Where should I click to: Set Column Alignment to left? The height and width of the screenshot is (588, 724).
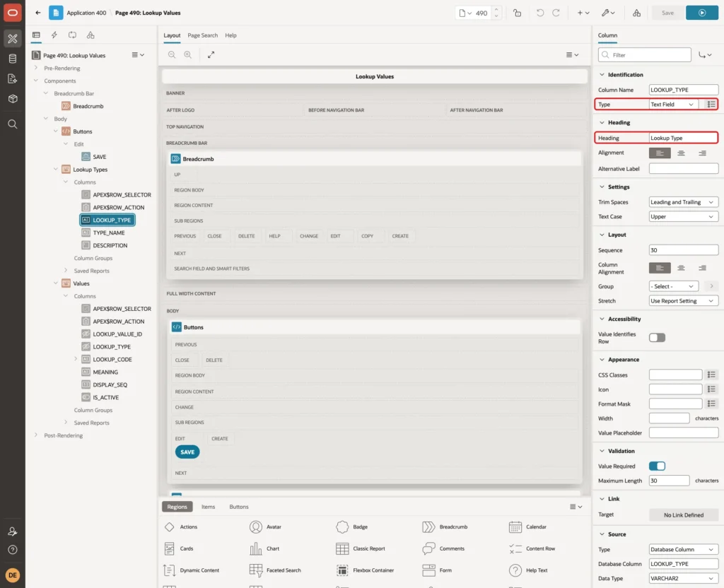pos(660,268)
